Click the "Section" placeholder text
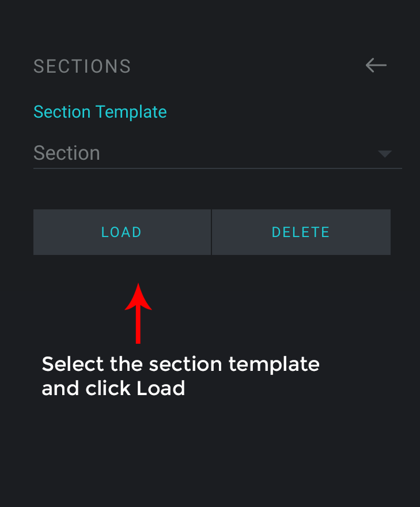The height and width of the screenshot is (507, 420). coord(67,153)
